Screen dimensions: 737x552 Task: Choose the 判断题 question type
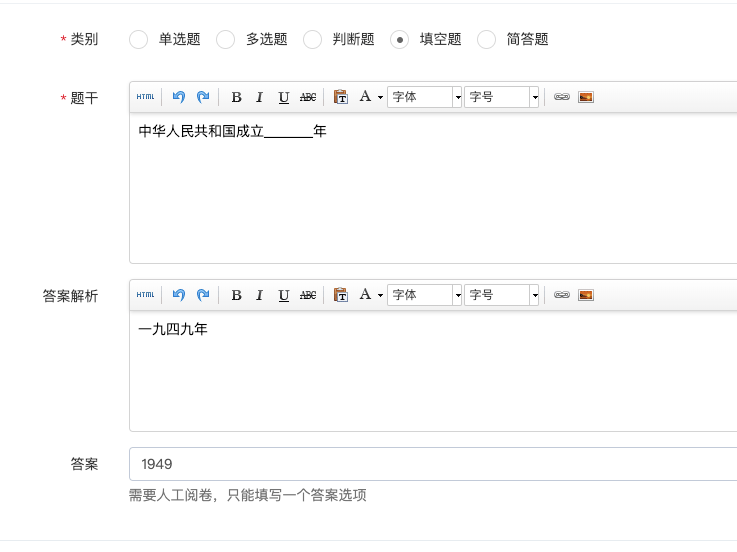tap(313, 39)
